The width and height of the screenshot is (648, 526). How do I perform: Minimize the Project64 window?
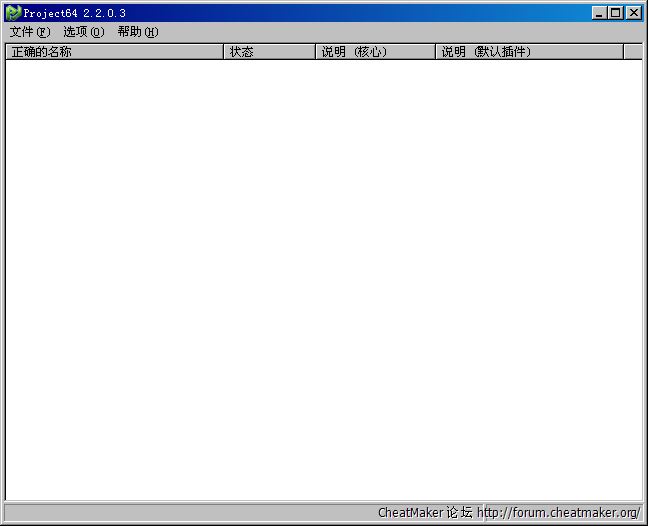(x=599, y=13)
